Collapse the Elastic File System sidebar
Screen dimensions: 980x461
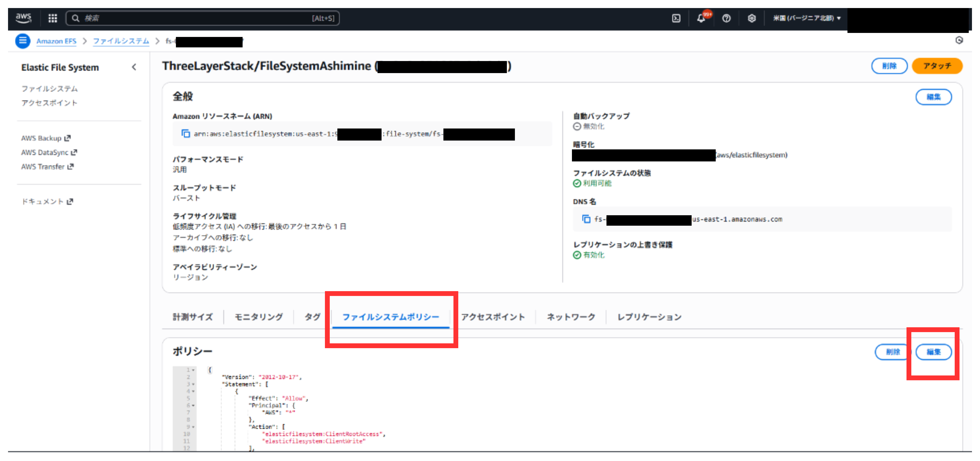pos(134,67)
